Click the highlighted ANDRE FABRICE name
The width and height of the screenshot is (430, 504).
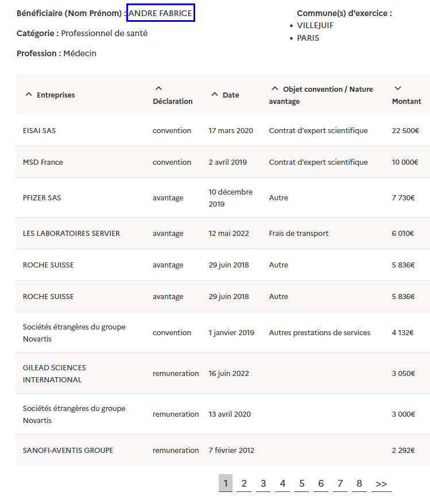pyautogui.click(x=160, y=13)
